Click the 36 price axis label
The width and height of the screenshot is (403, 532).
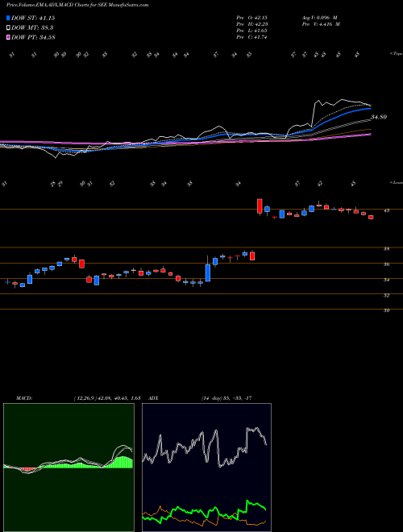click(x=386, y=264)
